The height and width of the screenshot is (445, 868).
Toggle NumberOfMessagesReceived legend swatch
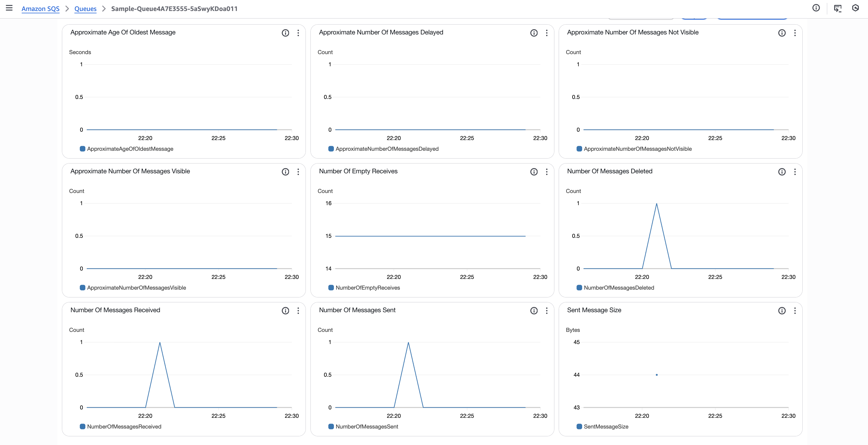point(82,426)
